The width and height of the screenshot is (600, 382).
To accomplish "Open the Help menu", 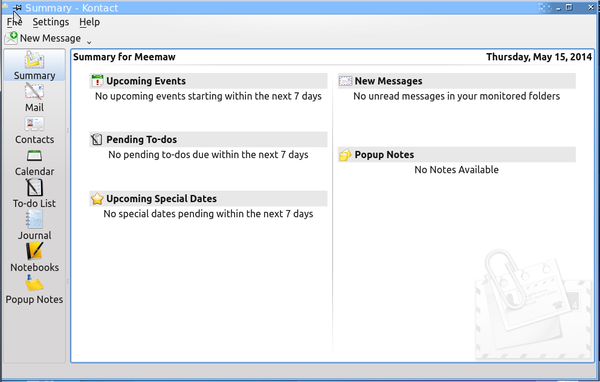I will [x=90, y=22].
